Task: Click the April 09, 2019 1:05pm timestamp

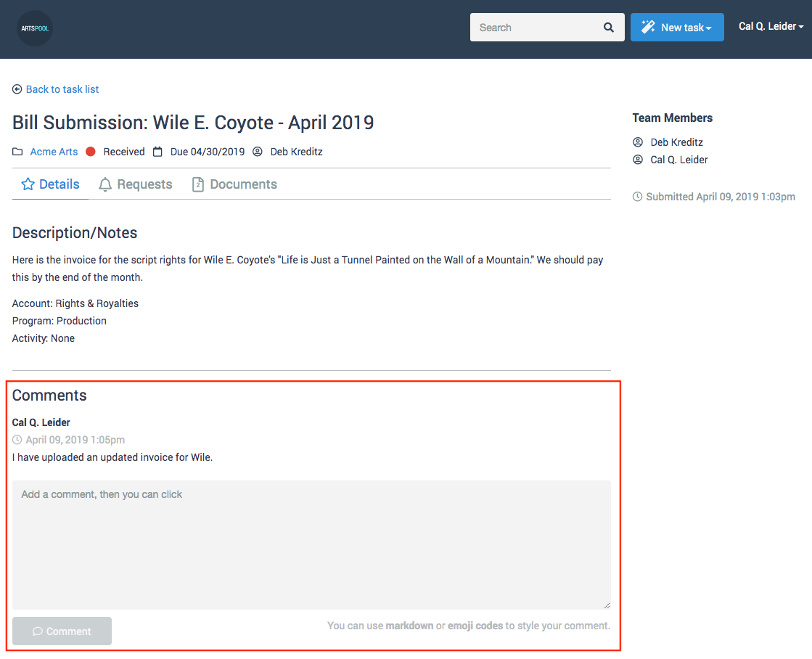Action: tap(75, 440)
